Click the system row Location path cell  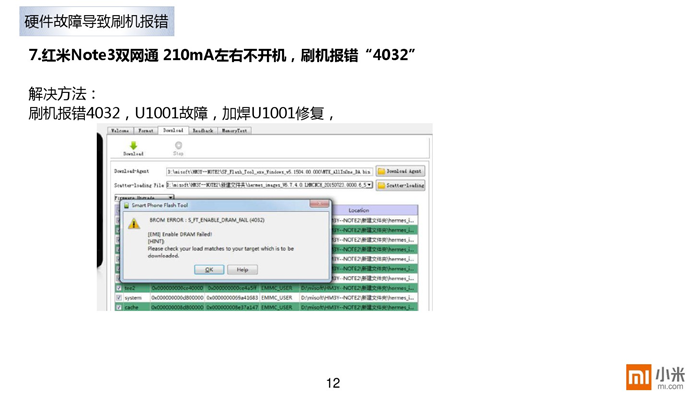(x=358, y=298)
